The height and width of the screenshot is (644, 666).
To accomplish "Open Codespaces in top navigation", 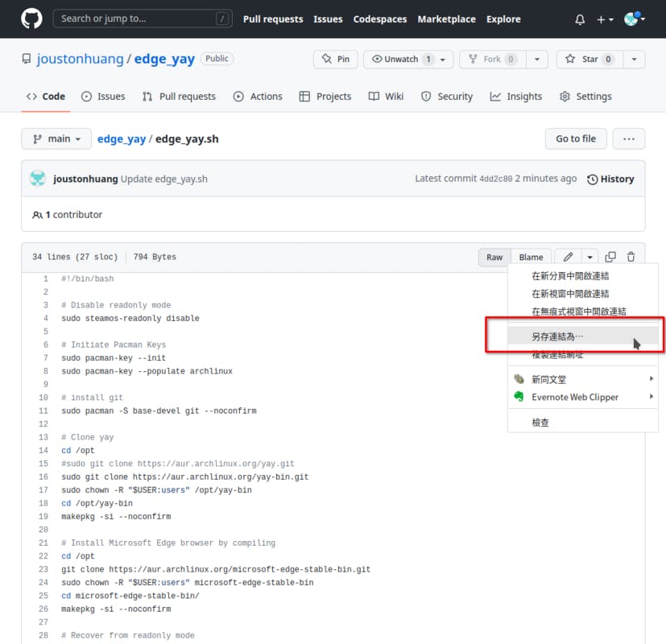I will coord(380,19).
